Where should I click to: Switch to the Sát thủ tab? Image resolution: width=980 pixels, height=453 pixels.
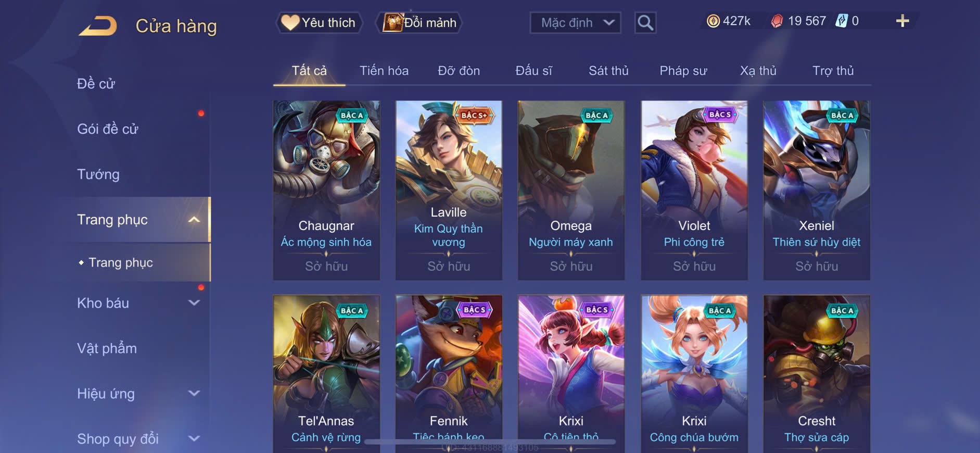point(608,70)
